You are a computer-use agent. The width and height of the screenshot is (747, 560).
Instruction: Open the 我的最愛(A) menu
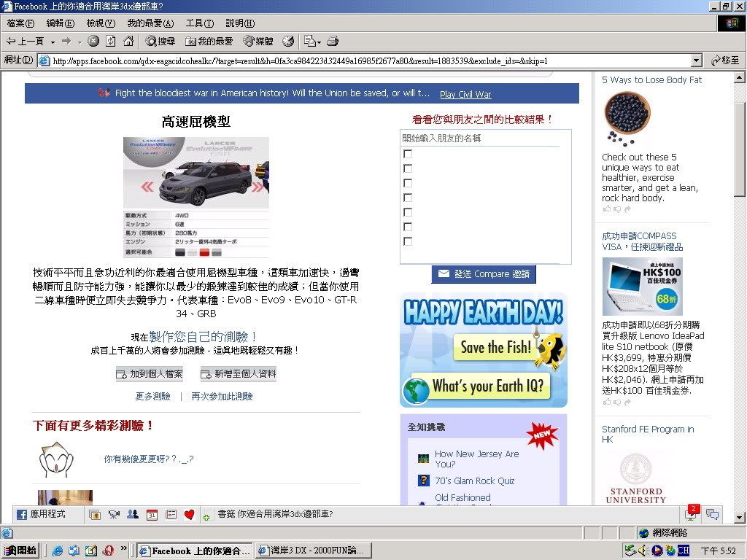(150, 23)
